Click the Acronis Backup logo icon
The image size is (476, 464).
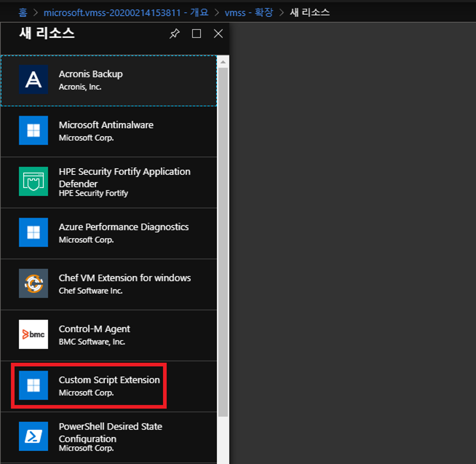coord(33,80)
